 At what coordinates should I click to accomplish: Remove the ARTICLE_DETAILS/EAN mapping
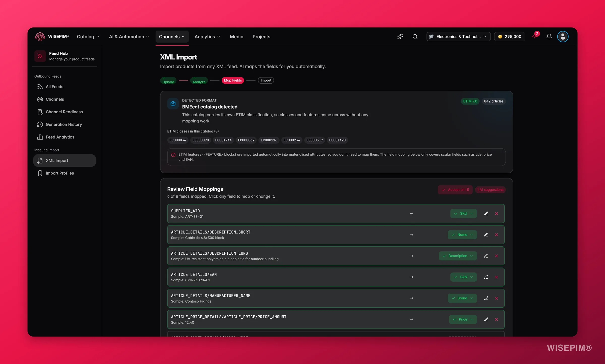coord(496,277)
